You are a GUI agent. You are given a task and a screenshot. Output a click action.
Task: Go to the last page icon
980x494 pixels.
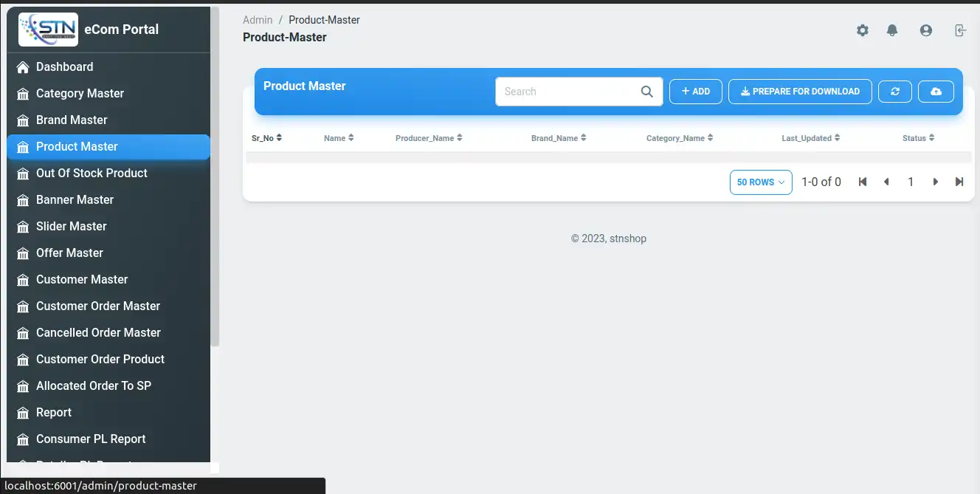point(959,182)
